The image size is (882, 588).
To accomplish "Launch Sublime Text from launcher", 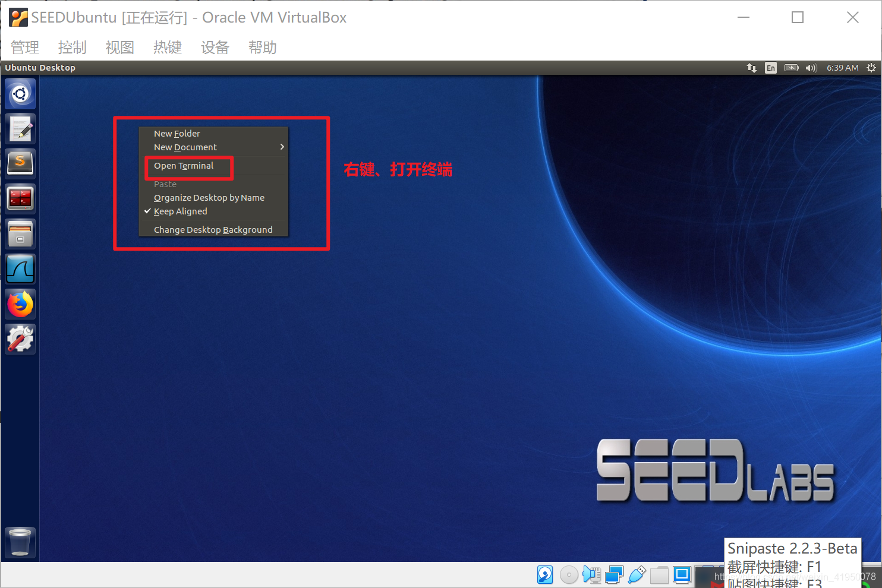I will click(20, 164).
